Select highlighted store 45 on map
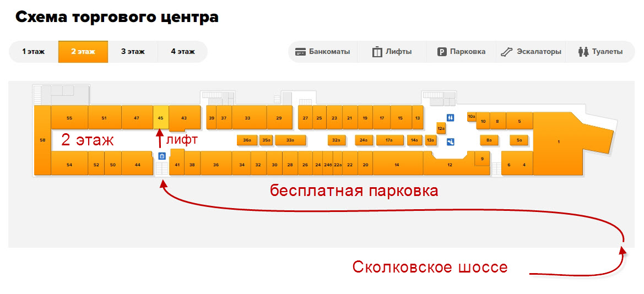This screenshot has height=294, width=644. pos(160,118)
